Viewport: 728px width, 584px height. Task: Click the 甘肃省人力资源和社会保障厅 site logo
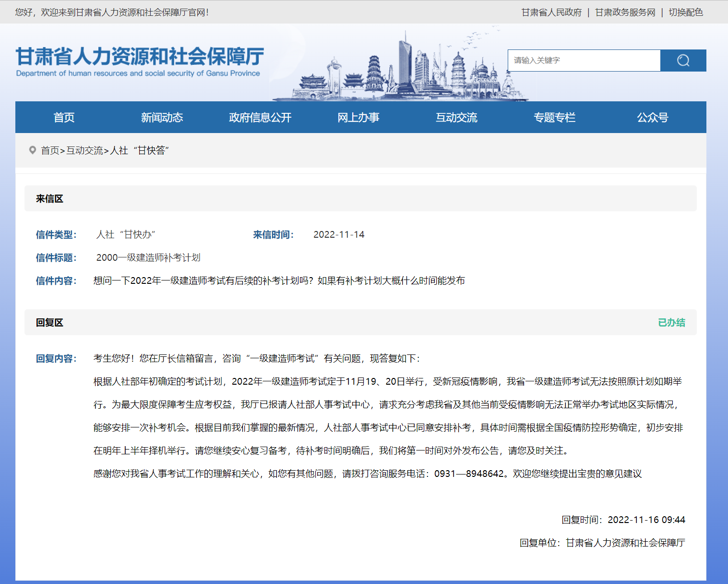point(140,61)
